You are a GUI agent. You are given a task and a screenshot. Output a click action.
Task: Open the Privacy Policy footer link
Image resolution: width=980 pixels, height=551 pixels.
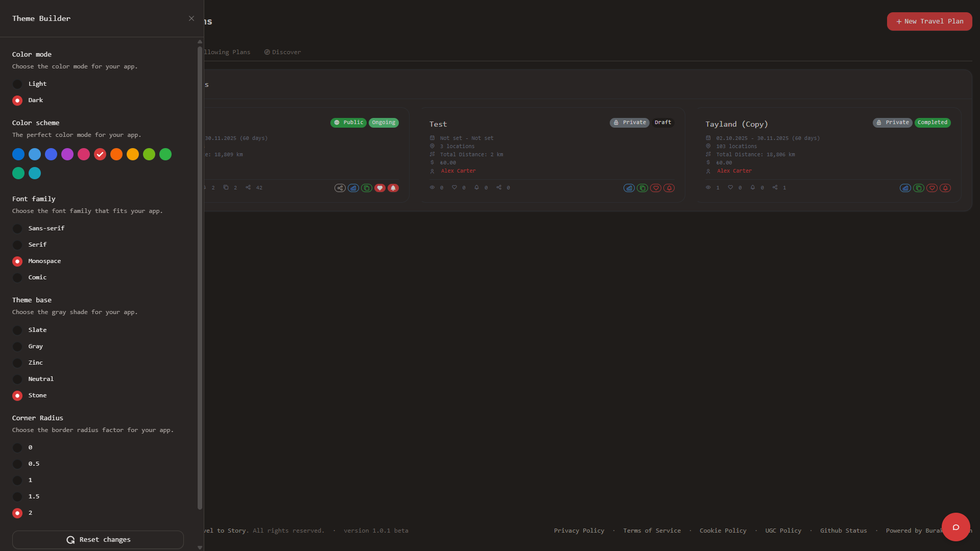(579, 531)
